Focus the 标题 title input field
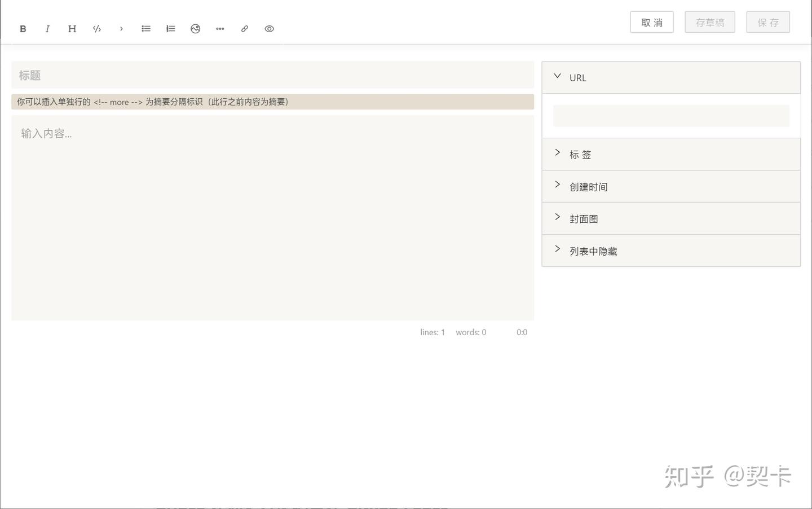 [x=272, y=75]
